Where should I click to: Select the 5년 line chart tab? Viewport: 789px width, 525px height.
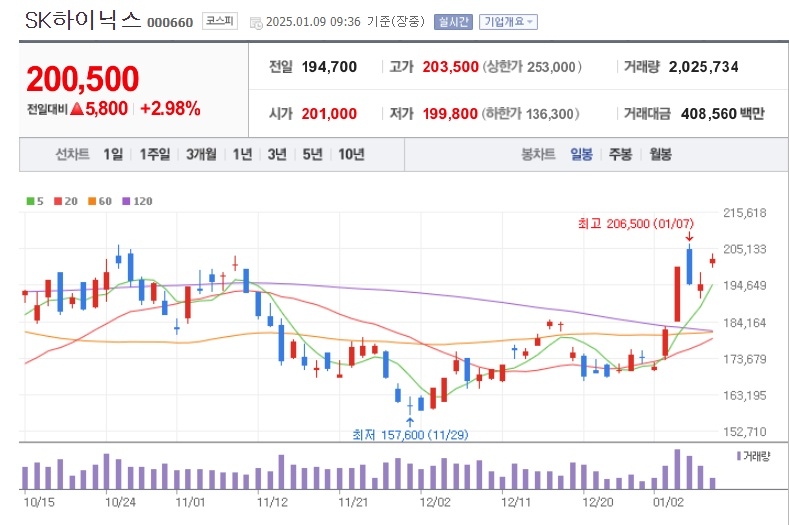[312, 154]
